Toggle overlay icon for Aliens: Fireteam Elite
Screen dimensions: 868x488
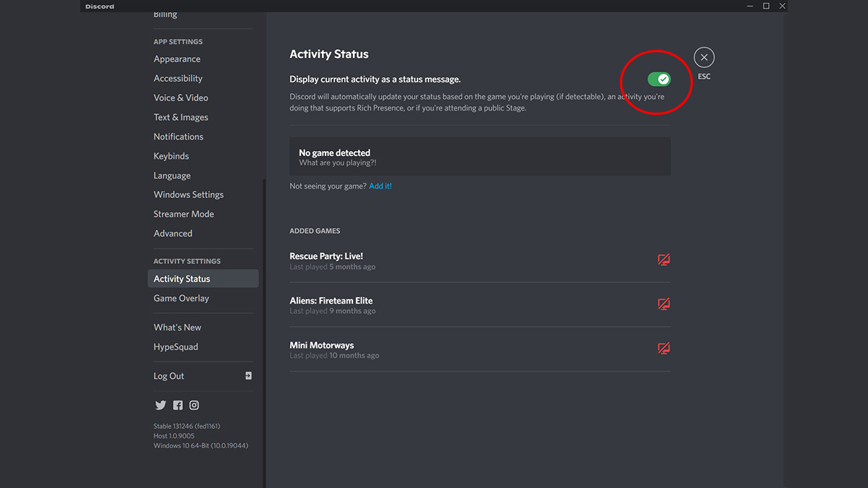[x=663, y=304]
